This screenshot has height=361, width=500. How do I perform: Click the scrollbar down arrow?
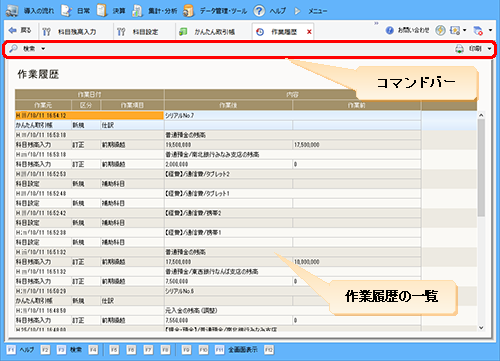click(481, 328)
